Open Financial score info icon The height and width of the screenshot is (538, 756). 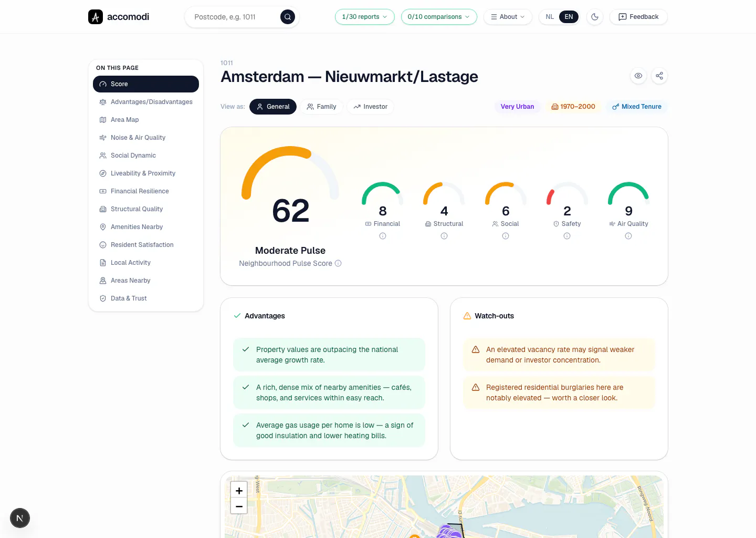tap(383, 236)
